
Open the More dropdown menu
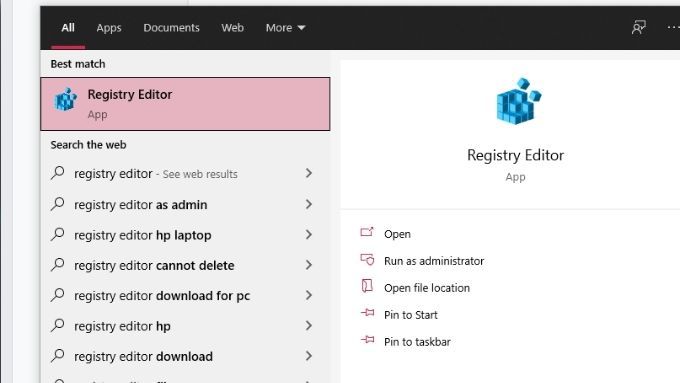(x=285, y=28)
